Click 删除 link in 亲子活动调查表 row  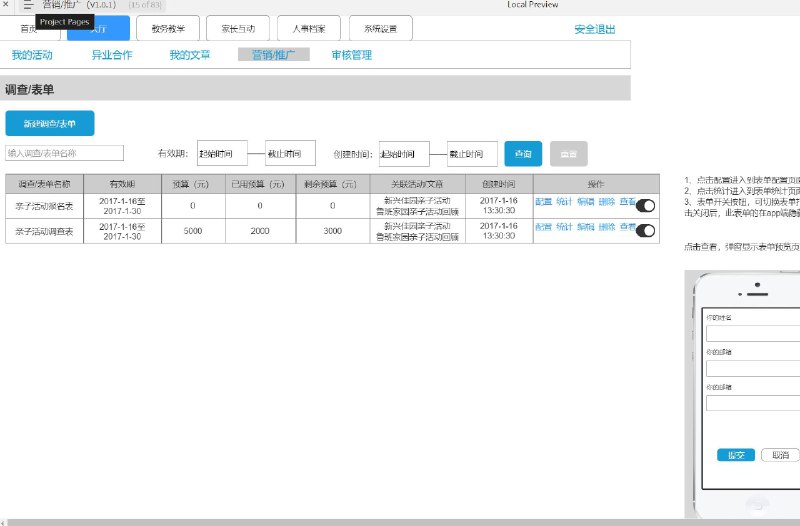[x=607, y=227]
